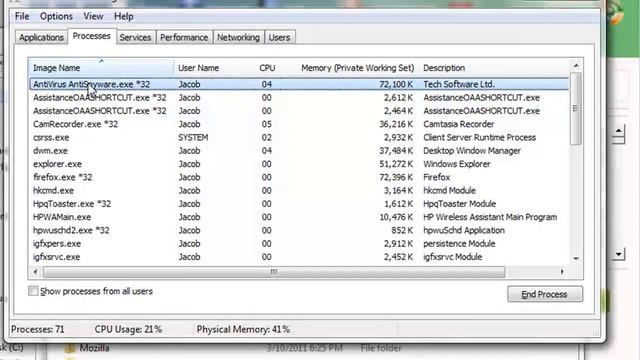Viewport: 640px width, 360px height.
Task: Click the process list scroll down arrow
Action: [576, 258]
